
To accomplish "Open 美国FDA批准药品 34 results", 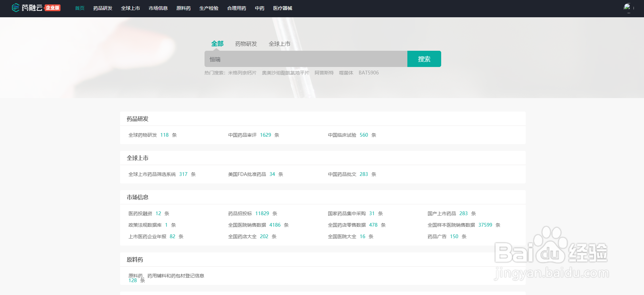I will pos(256,174).
